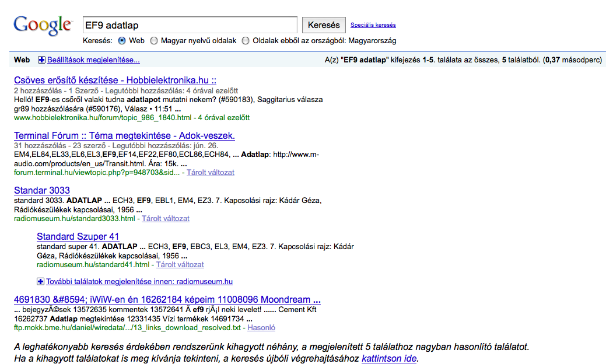Select the Magyar nyelvű oldalak radio button
The image size is (606, 364).
point(154,41)
